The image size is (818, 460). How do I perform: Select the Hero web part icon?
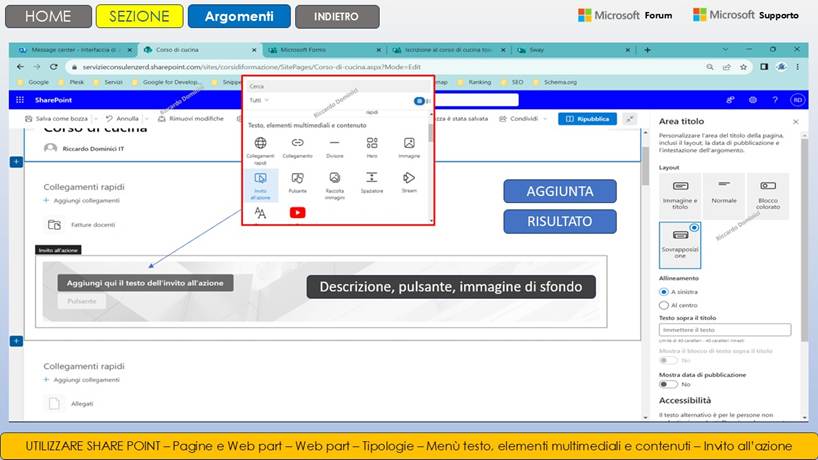pyautogui.click(x=372, y=143)
